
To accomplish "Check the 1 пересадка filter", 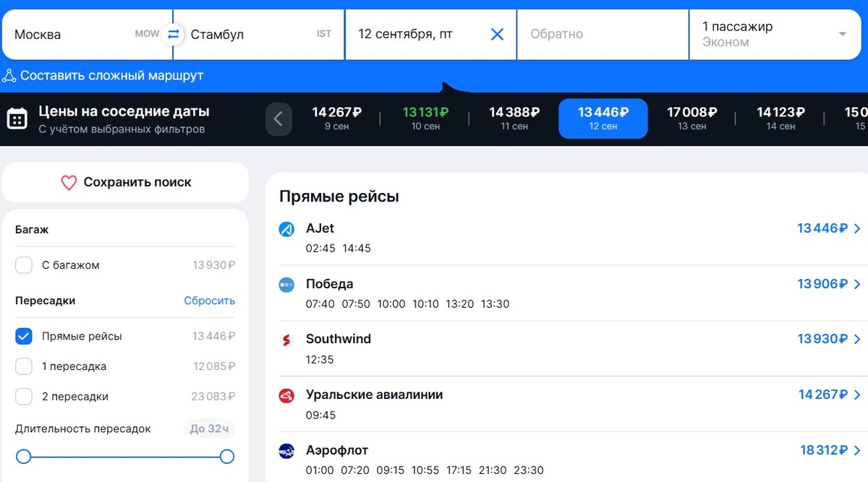I will tap(24, 366).
